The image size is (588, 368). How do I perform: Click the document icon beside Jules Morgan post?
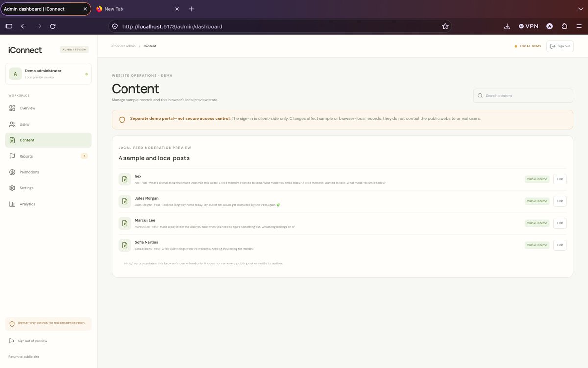coord(124,201)
